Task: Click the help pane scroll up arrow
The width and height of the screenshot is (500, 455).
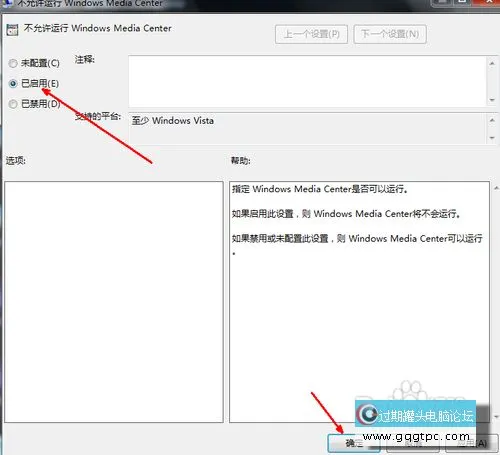Action: point(496,188)
